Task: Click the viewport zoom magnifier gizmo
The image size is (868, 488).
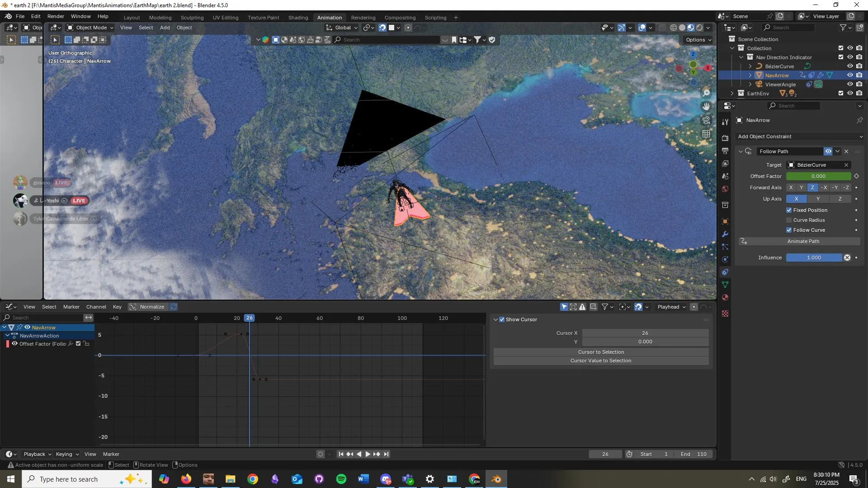Action: pos(706,93)
